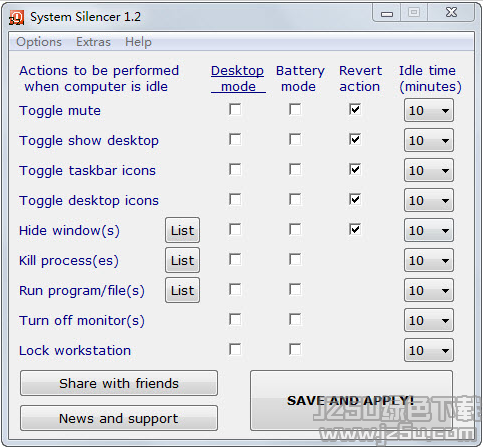
Task: Open idle time dropdown for Toggle mute
Action: pos(429,110)
